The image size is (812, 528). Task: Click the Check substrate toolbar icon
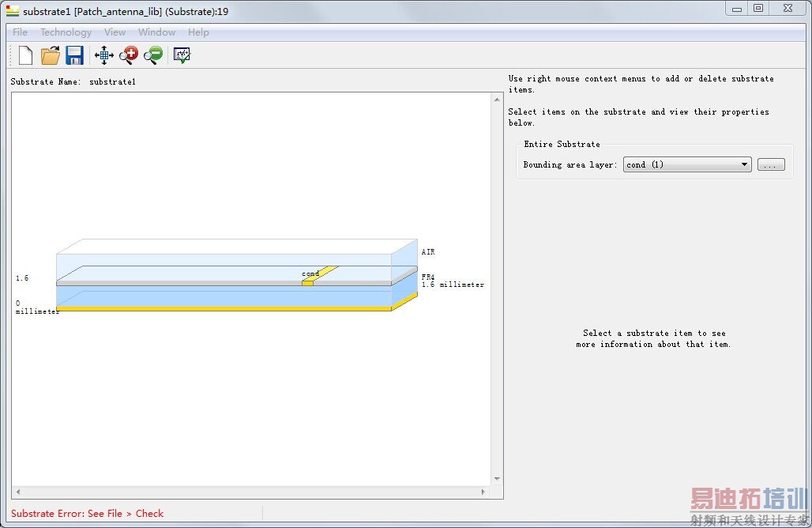coord(182,55)
